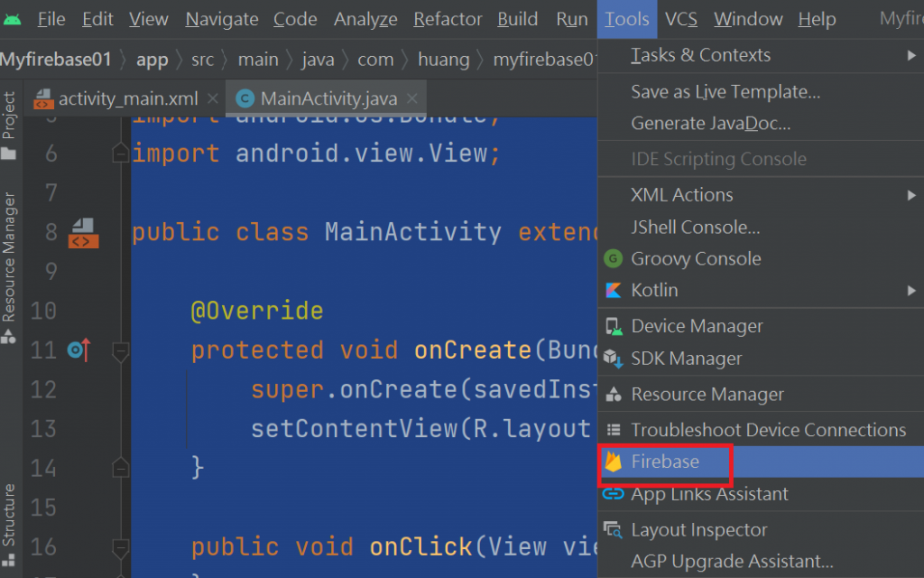This screenshot has width=924, height=578.
Task: Collapse the onCreate method at line 11
Action: point(120,351)
